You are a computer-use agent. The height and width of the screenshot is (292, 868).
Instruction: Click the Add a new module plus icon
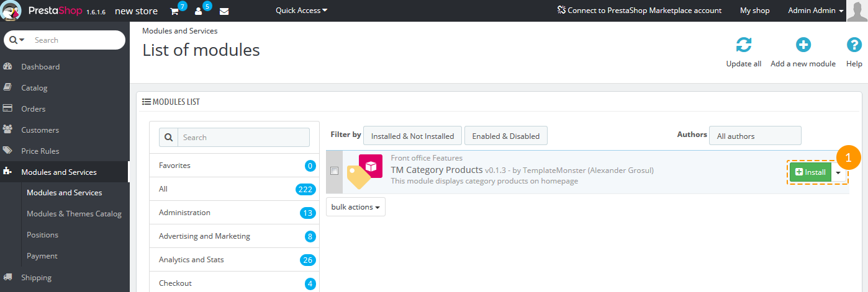803,45
